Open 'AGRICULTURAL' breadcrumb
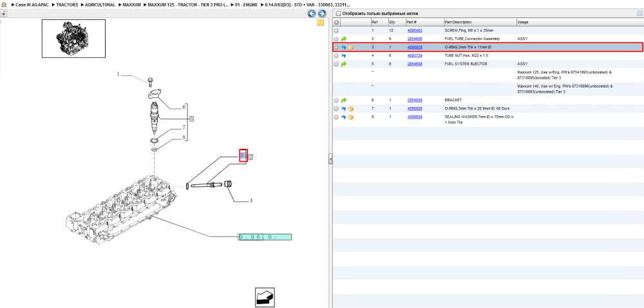Screen dimensions: 644x308 pyautogui.click(x=100, y=5)
